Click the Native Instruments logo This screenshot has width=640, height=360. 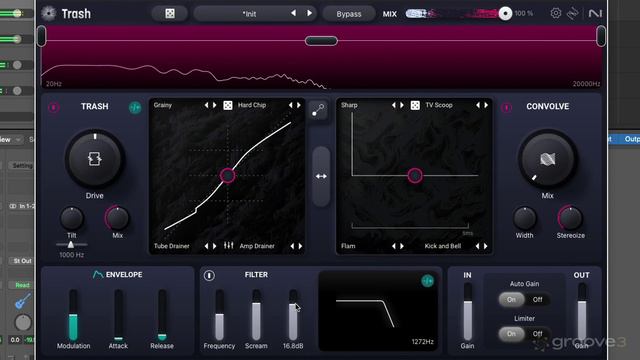[x=595, y=13]
